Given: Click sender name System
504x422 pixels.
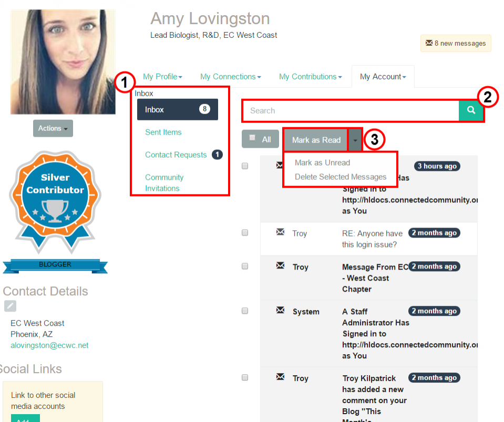Looking at the screenshot, I should (306, 312).
